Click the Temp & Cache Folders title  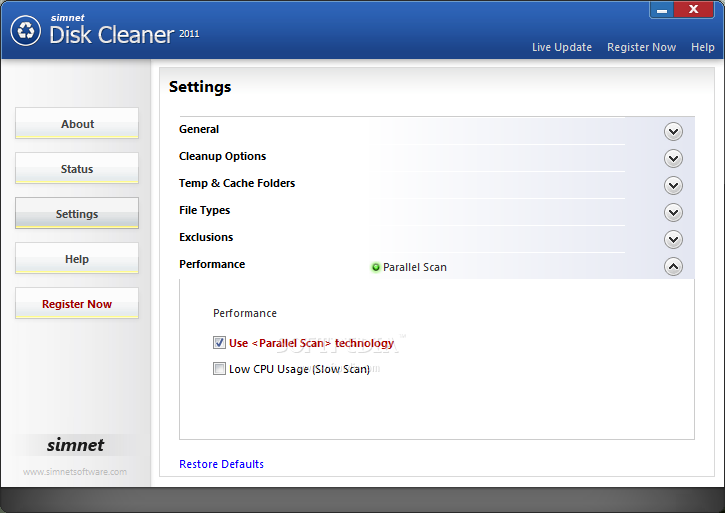click(x=237, y=183)
